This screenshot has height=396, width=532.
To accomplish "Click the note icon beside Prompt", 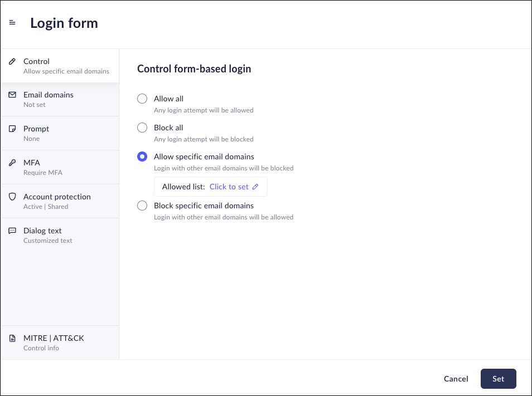I will pyautogui.click(x=12, y=129).
